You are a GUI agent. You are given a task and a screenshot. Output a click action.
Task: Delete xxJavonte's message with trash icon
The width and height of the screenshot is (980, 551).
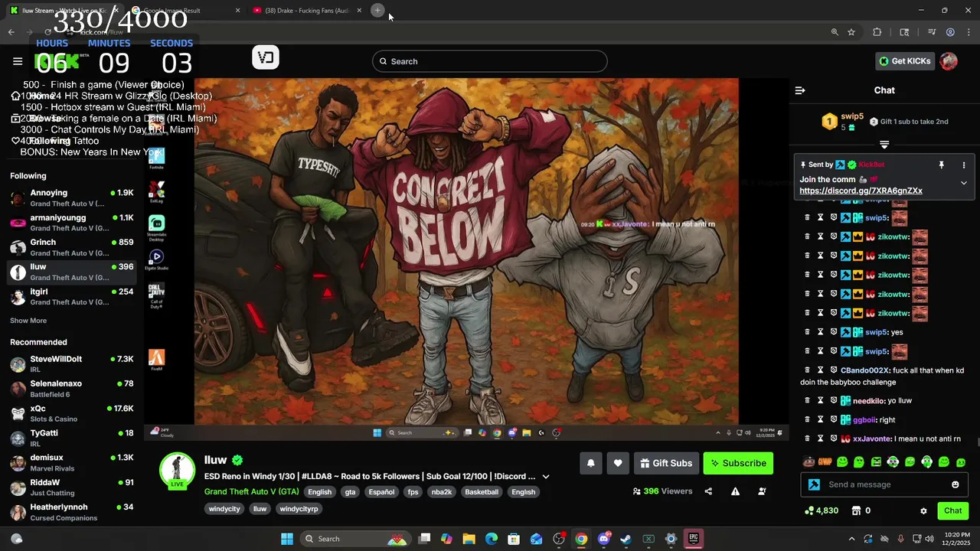pyautogui.click(x=807, y=439)
